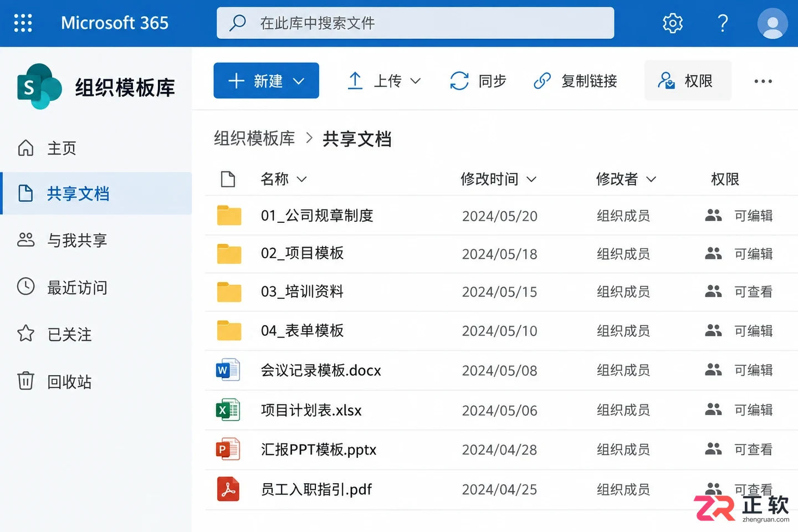Open the more options ellipsis menu
Image resolution: width=798 pixels, height=532 pixels.
[763, 81]
